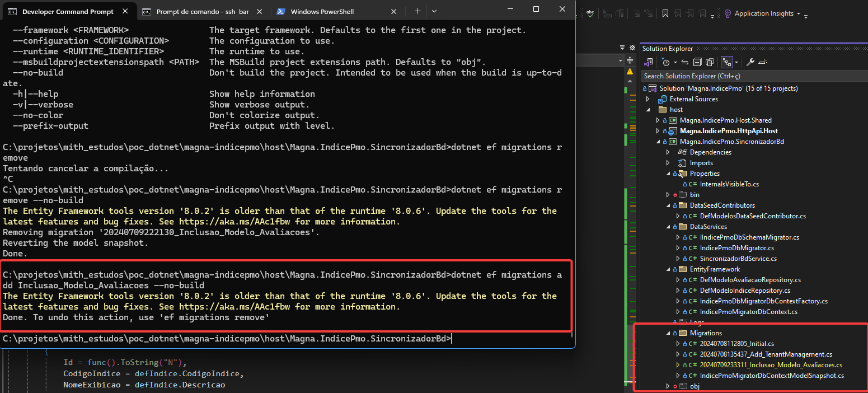Image resolution: width=868 pixels, height=393 pixels.
Task: Collapse the Migrations folder
Action: point(668,333)
